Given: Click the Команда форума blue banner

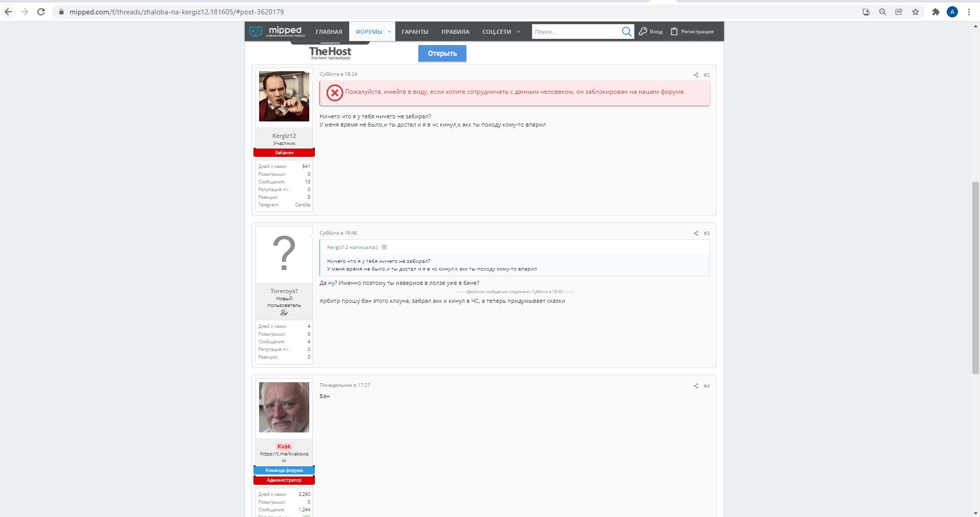Looking at the screenshot, I should tap(284, 470).
